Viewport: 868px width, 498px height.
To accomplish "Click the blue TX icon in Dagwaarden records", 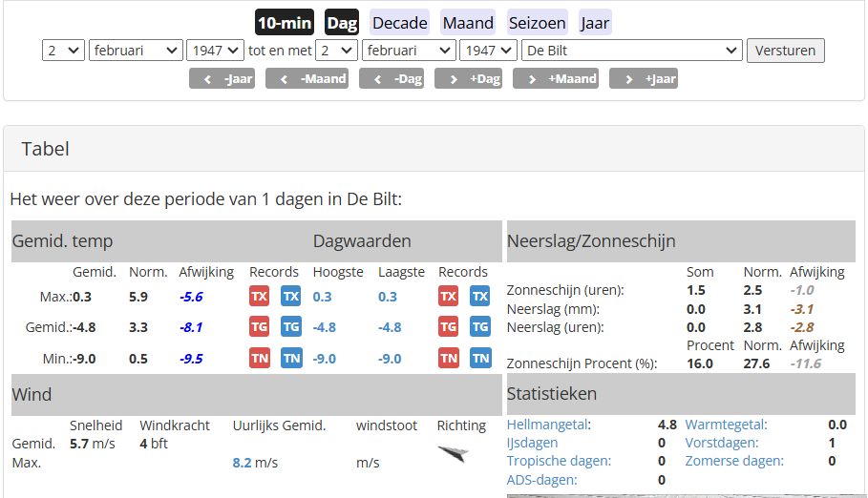I will (x=479, y=296).
